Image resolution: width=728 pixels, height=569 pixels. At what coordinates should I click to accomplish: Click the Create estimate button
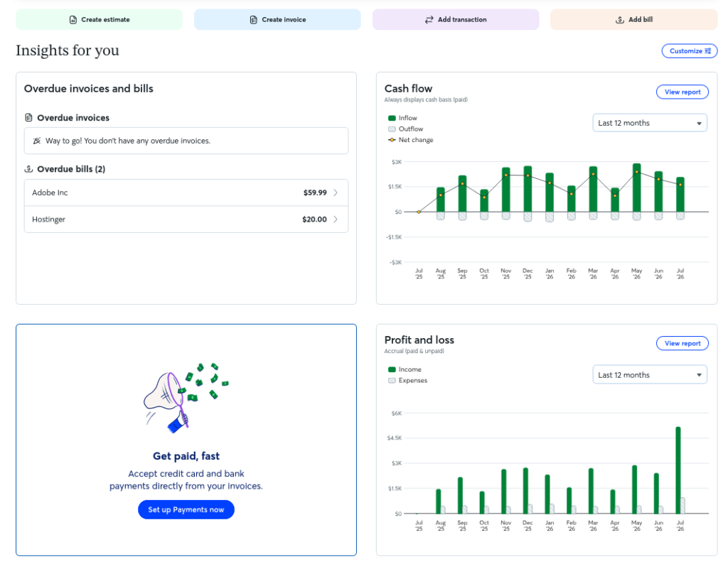click(99, 19)
